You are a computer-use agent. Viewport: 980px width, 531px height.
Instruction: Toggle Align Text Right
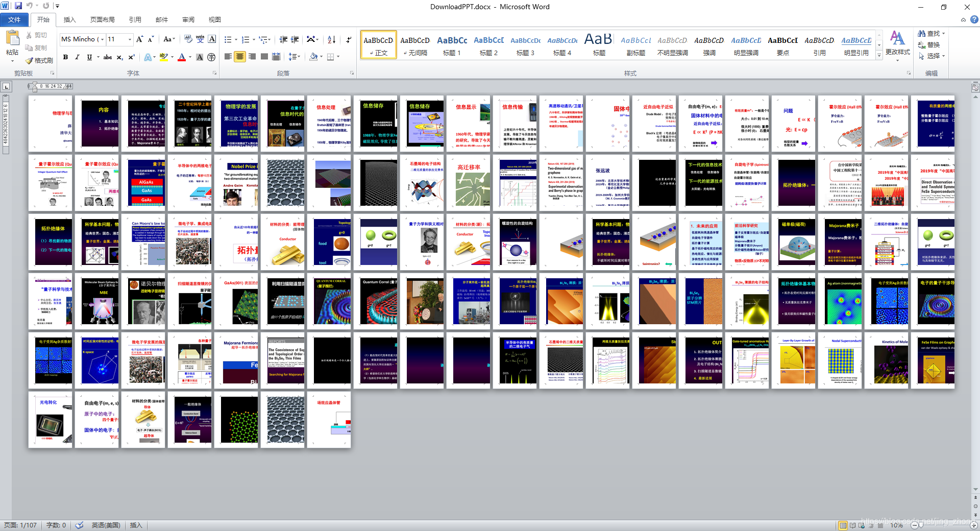pyautogui.click(x=252, y=57)
